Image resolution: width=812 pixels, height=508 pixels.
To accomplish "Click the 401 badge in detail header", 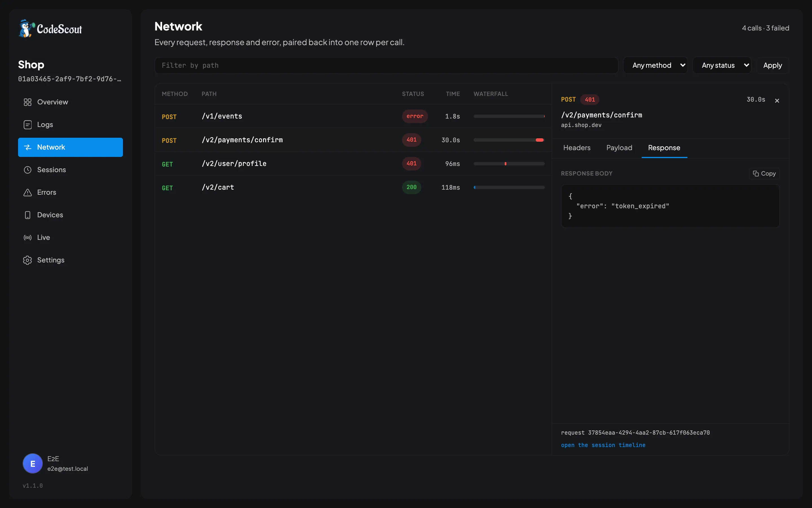I will tap(590, 99).
